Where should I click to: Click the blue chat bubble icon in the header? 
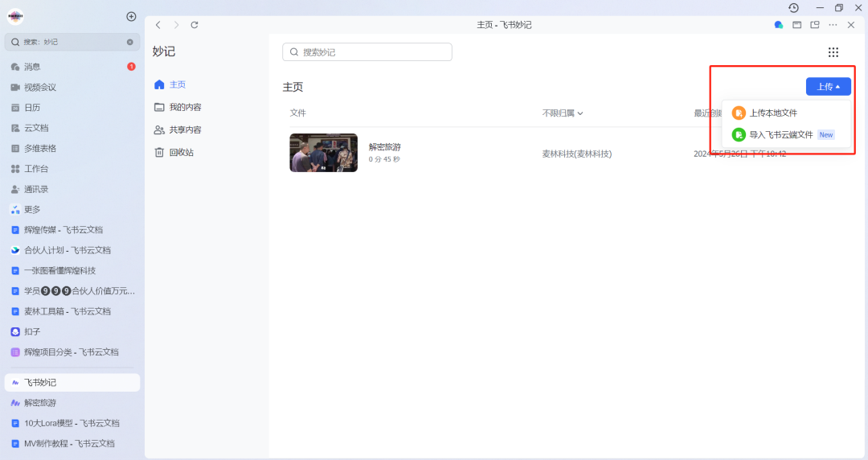[778, 25]
